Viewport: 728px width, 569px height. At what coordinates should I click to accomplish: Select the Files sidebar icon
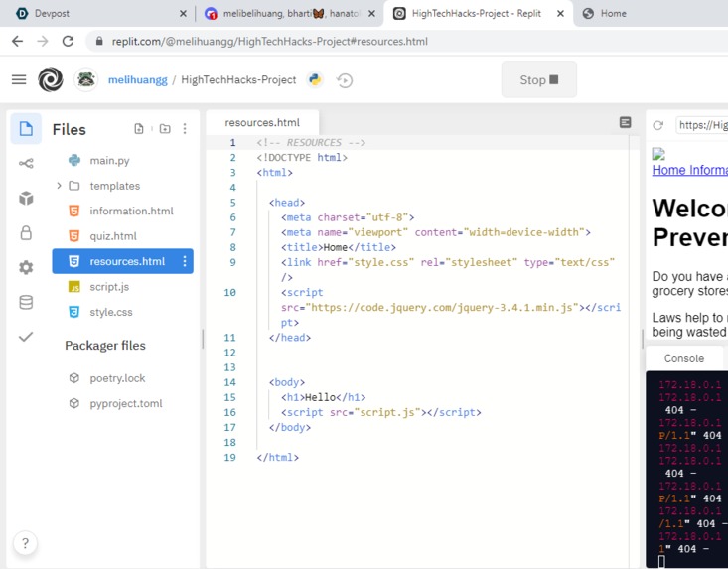pos(26,128)
